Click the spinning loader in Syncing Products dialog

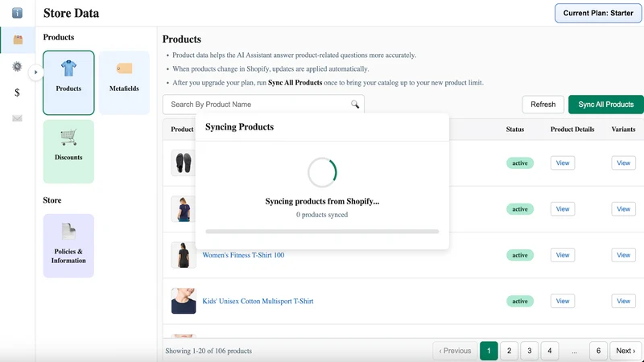322,172
